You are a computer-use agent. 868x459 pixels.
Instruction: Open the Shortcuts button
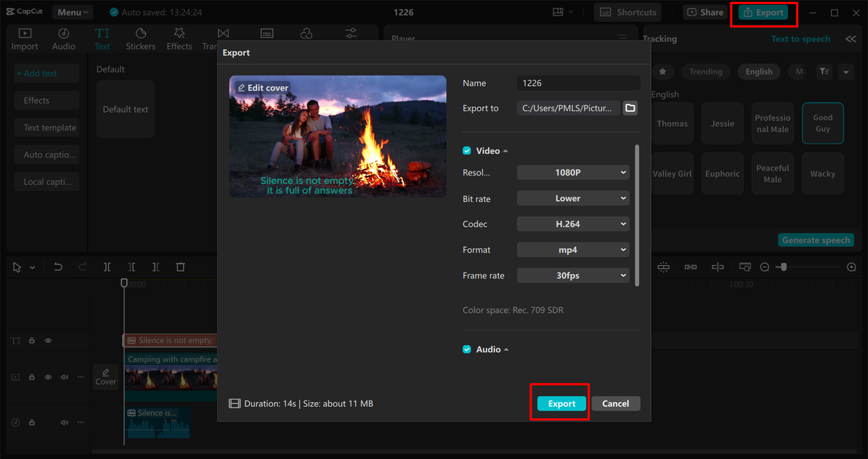(629, 12)
